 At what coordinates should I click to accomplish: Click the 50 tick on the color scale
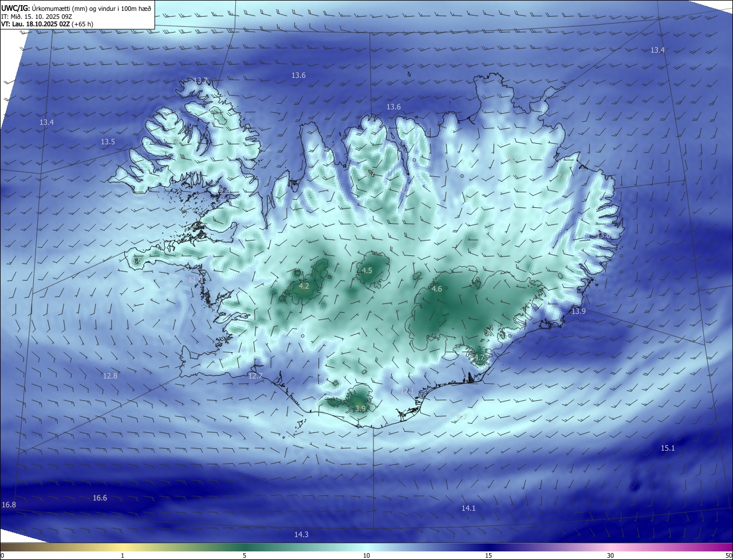[728, 555]
